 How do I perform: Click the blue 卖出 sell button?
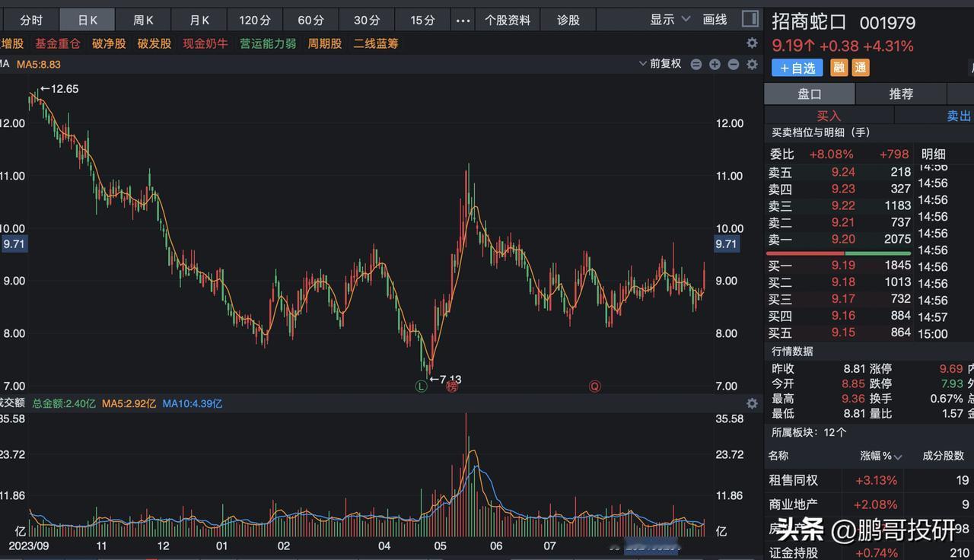[959, 116]
